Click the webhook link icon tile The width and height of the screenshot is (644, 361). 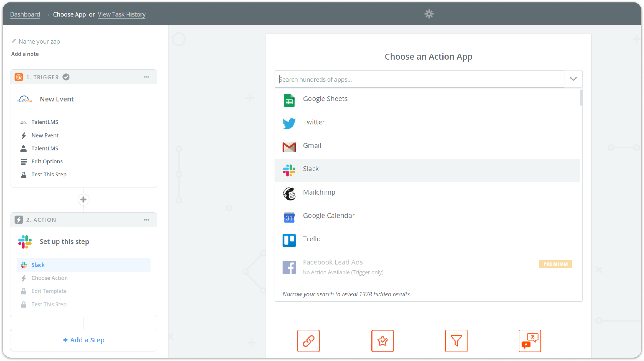pos(308,341)
